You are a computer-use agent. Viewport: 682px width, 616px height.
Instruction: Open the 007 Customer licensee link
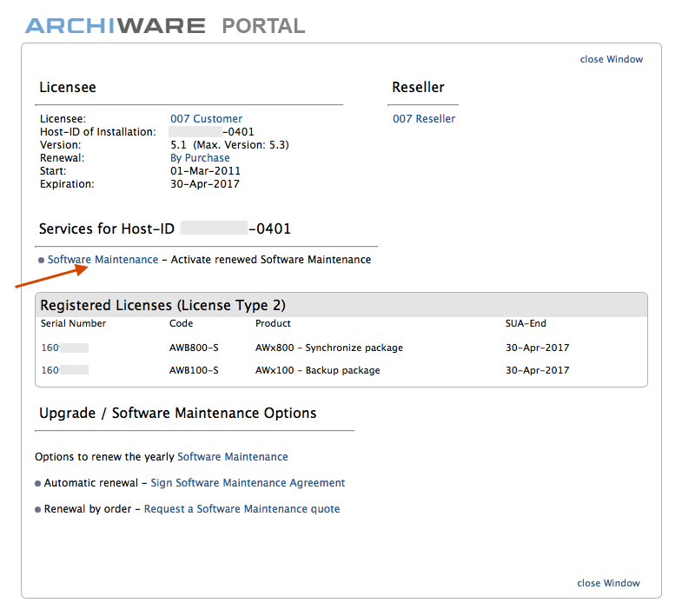point(206,119)
